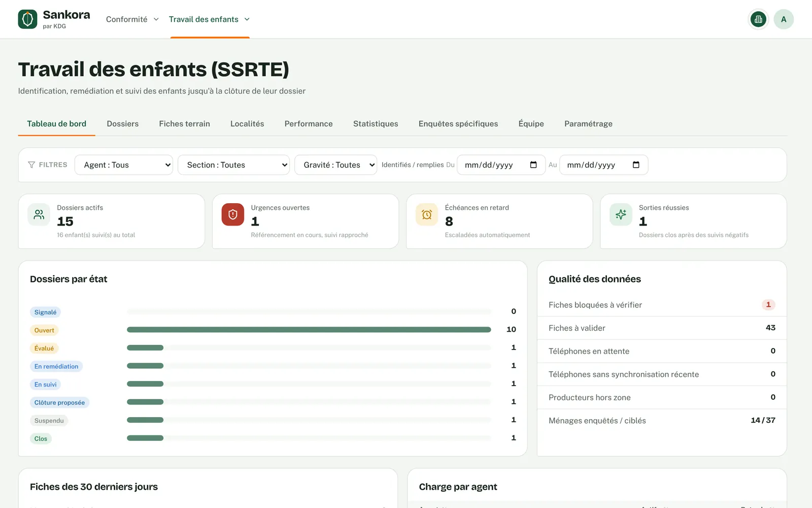Select the Tableau de bord tab
The height and width of the screenshot is (508, 812).
(x=56, y=123)
